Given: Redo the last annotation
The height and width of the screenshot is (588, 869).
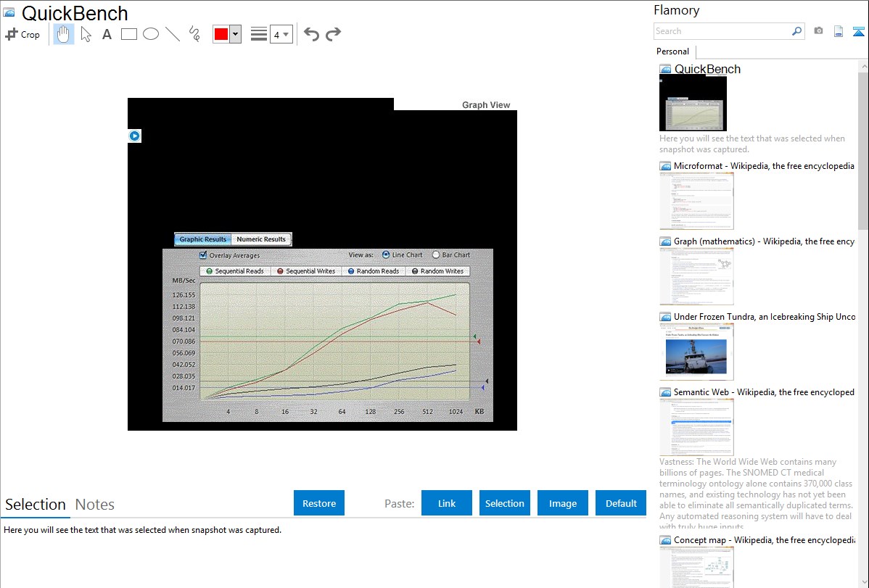Looking at the screenshot, I should (333, 34).
